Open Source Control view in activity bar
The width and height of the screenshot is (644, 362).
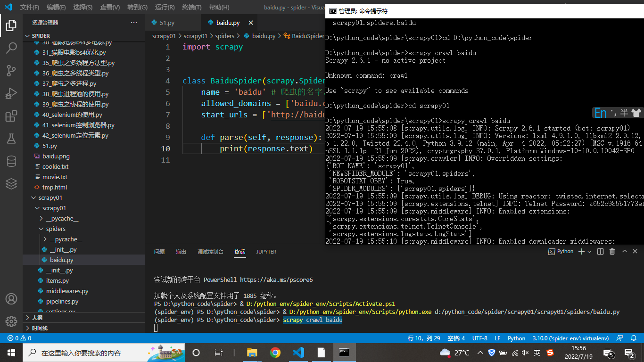pyautogui.click(x=11, y=71)
